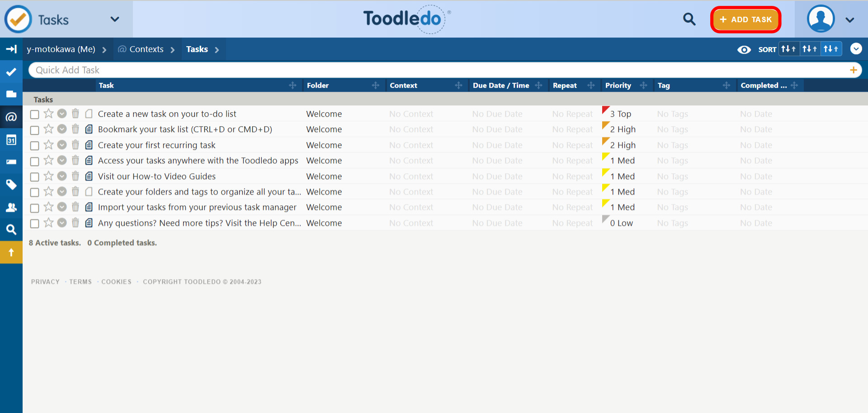Complete the 'Import your tasks' task
Image resolution: width=868 pixels, height=413 pixels.
click(x=34, y=208)
